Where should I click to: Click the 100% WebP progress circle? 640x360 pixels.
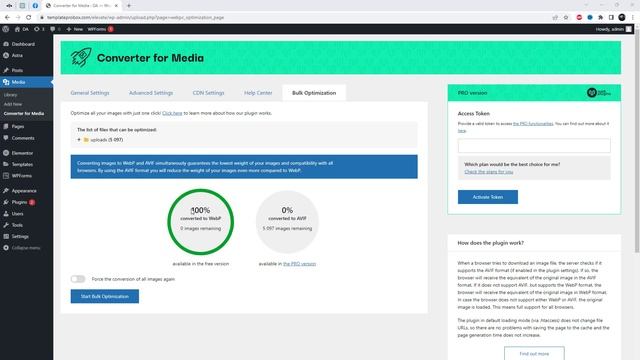tap(200, 222)
